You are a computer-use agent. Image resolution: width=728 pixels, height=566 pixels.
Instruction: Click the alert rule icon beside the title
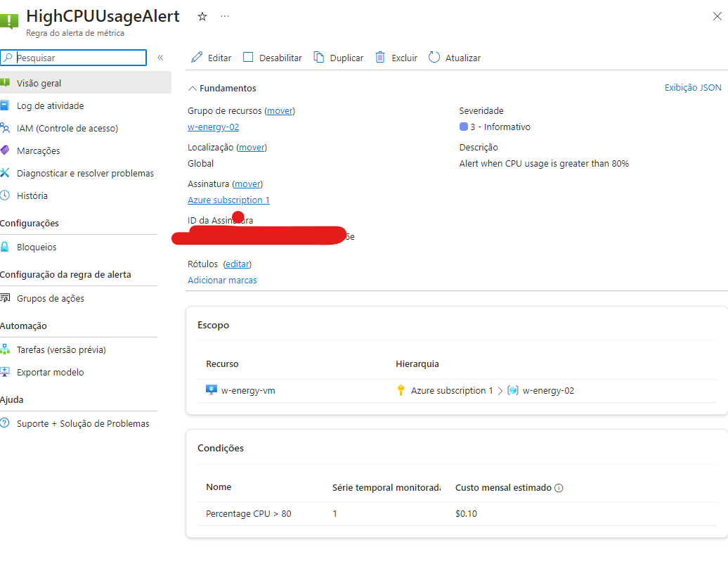9,21
